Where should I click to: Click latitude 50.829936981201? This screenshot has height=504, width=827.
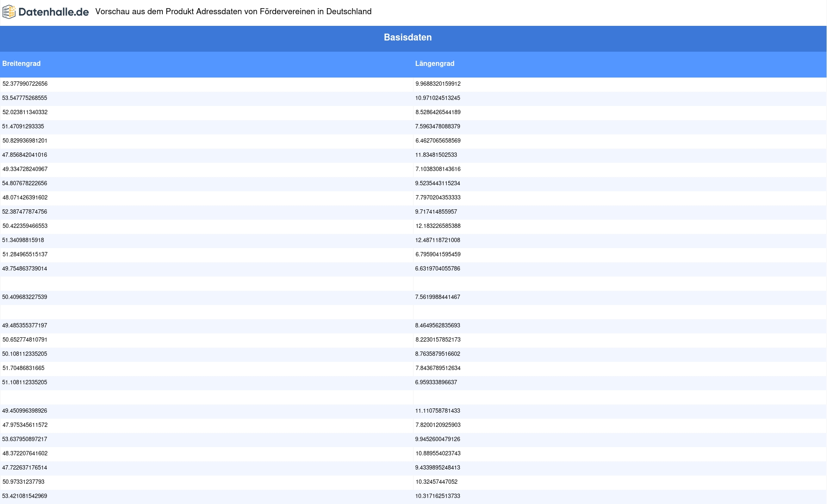point(25,141)
